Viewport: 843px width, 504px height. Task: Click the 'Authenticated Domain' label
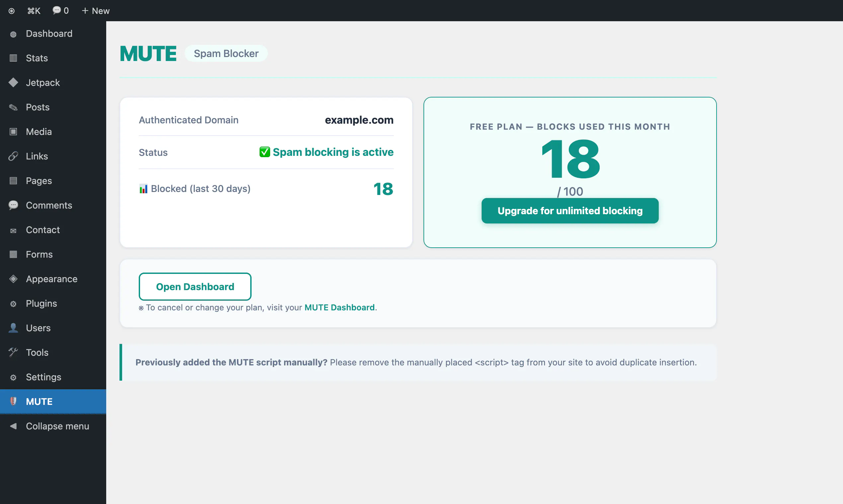[189, 120]
